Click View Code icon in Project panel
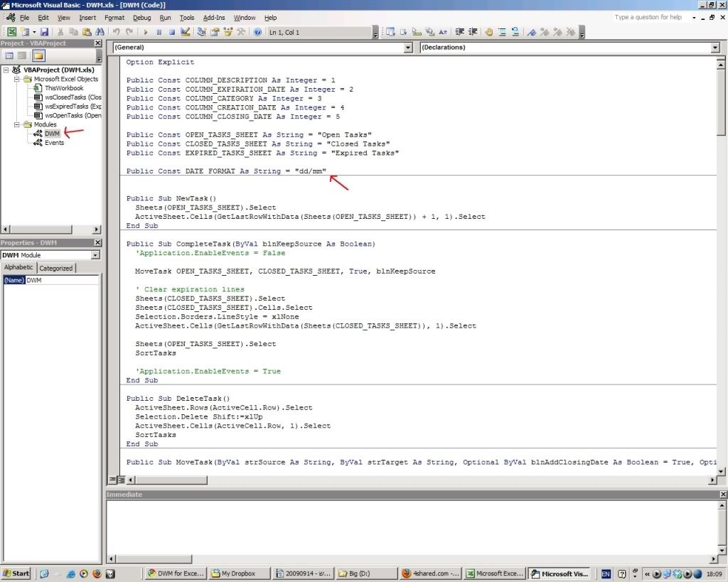The image size is (728, 582). [9, 55]
